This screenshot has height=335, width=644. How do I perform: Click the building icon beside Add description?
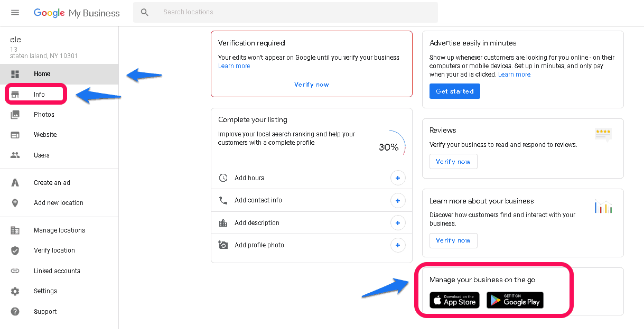click(x=223, y=223)
